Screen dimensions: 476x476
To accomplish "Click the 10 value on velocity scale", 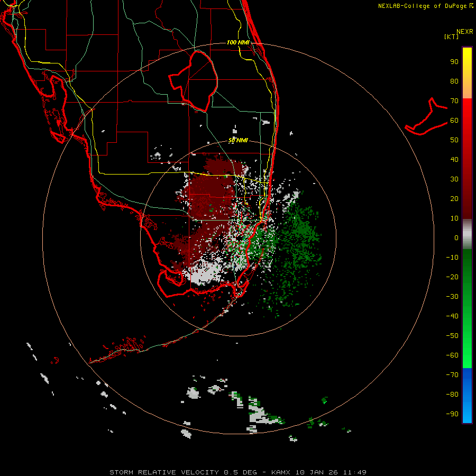I will [454, 218].
